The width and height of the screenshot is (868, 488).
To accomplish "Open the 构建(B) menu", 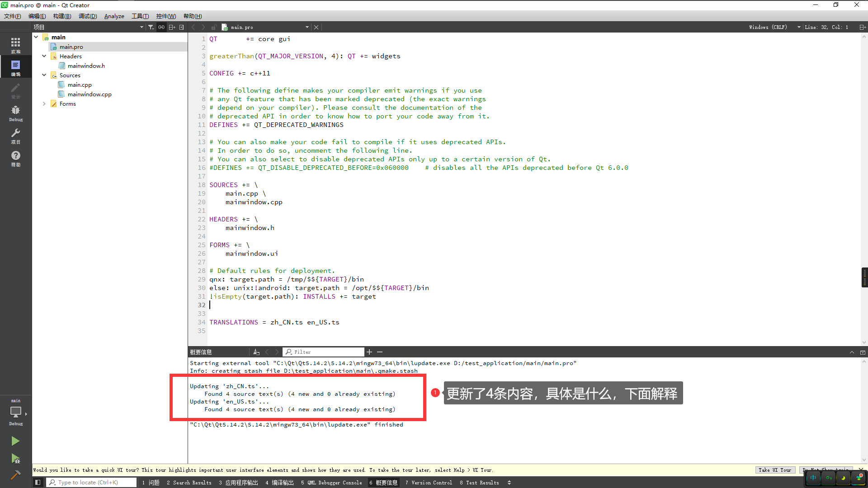I will point(62,16).
